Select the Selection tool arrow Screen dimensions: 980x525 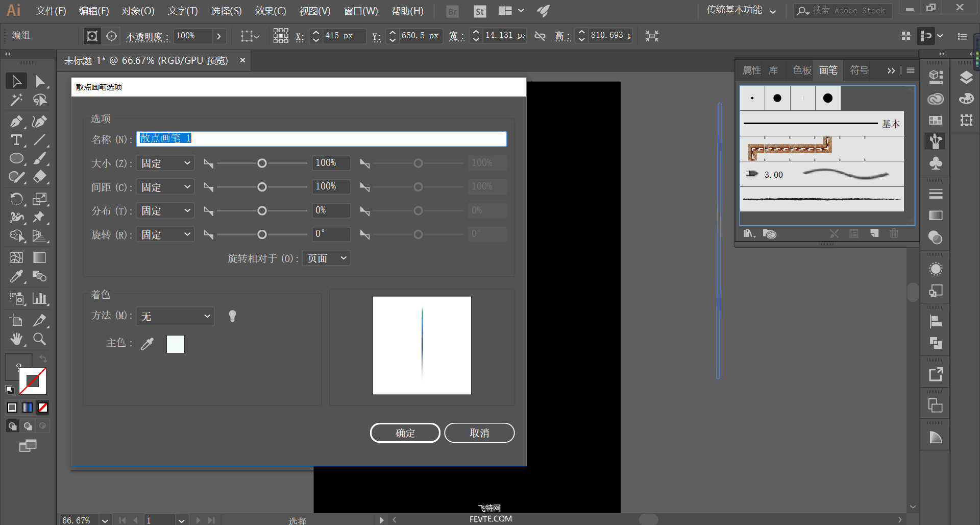point(16,81)
